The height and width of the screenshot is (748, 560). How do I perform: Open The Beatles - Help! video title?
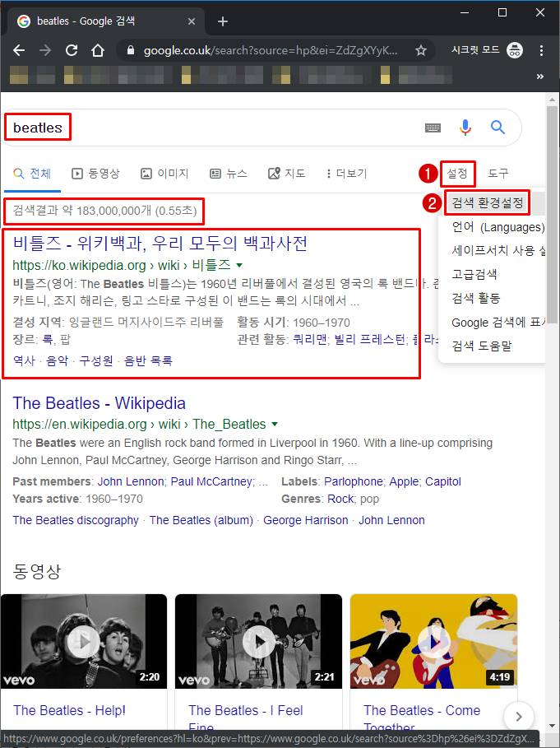click(70, 710)
